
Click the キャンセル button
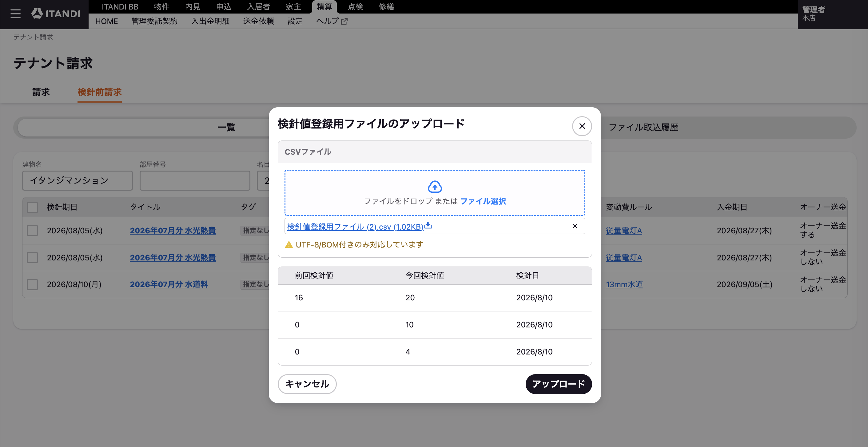point(307,384)
